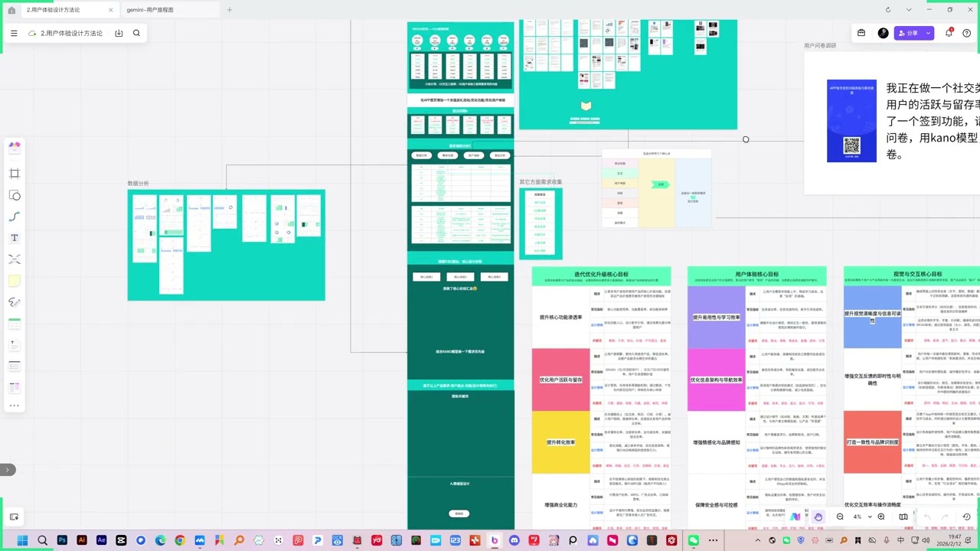Select the document card tool
980x551 pixels.
(x=15, y=345)
